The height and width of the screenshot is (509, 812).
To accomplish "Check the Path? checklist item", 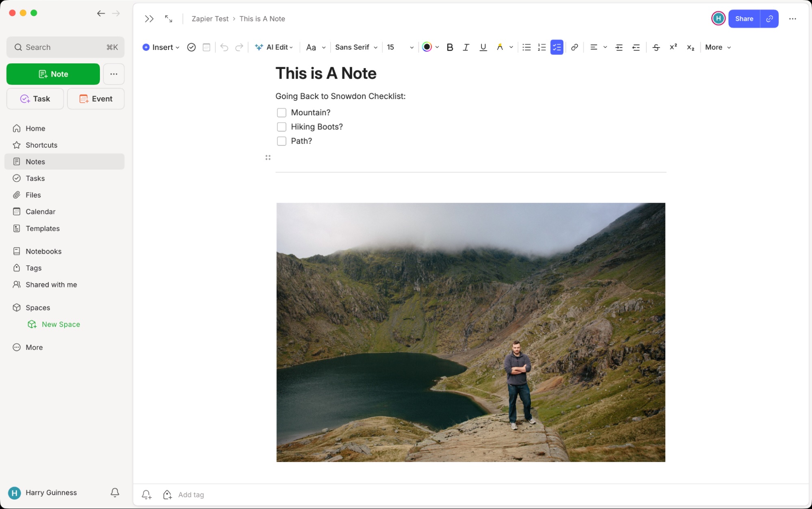I will [x=281, y=141].
